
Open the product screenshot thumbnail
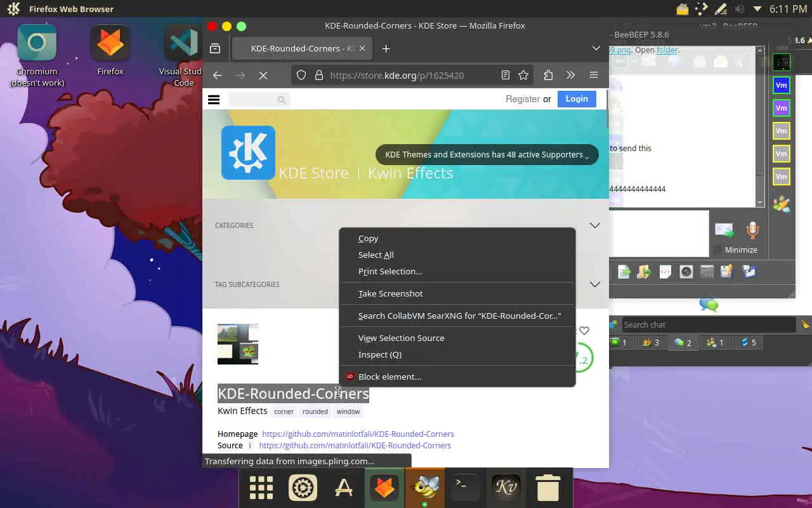click(x=238, y=344)
